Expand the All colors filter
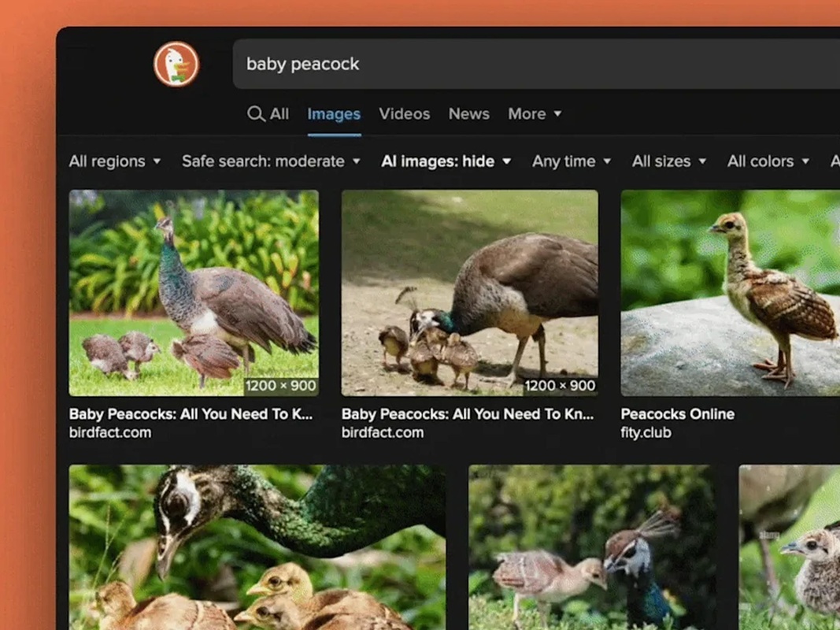 click(x=768, y=161)
